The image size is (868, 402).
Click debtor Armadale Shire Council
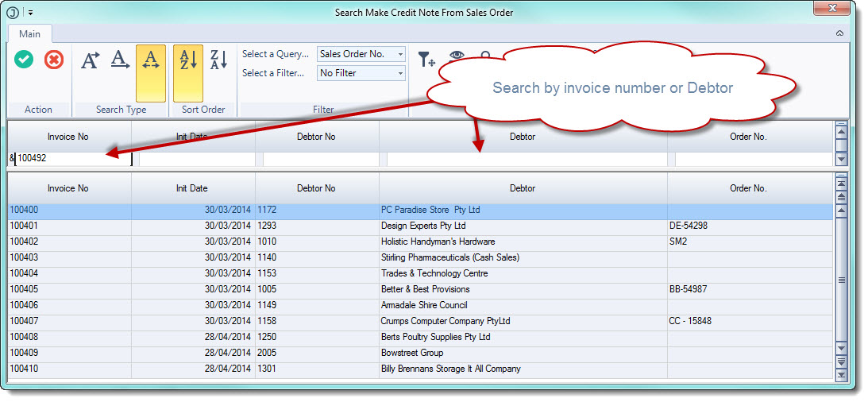[x=424, y=305]
